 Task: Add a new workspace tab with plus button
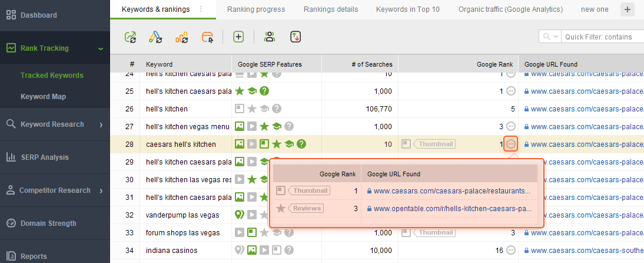point(627,9)
